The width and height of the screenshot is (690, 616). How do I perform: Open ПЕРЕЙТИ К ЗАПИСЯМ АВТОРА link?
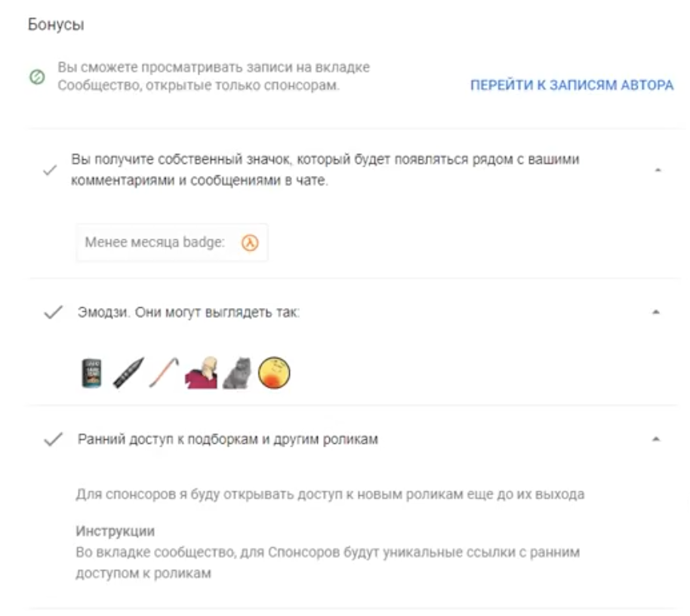571,85
